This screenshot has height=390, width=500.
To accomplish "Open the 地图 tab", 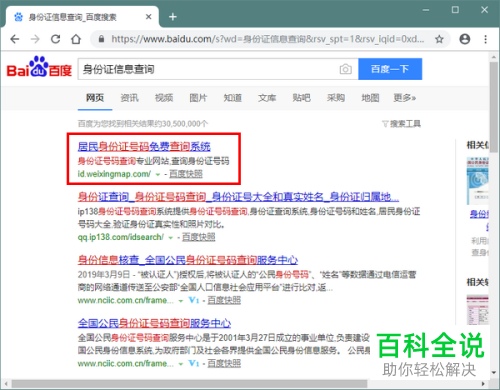I will point(370,98).
